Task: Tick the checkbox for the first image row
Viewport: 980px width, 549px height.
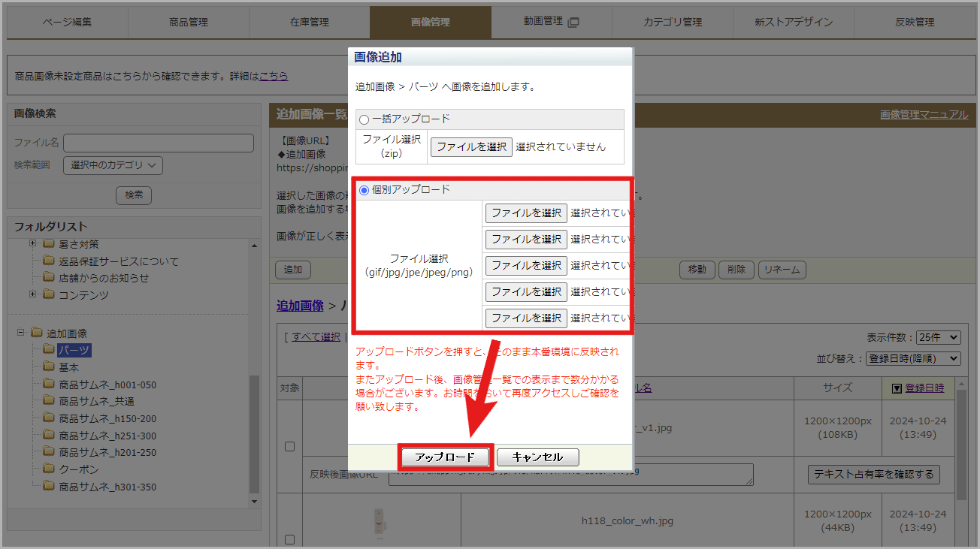Action: pyautogui.click(x=289, y=446)
